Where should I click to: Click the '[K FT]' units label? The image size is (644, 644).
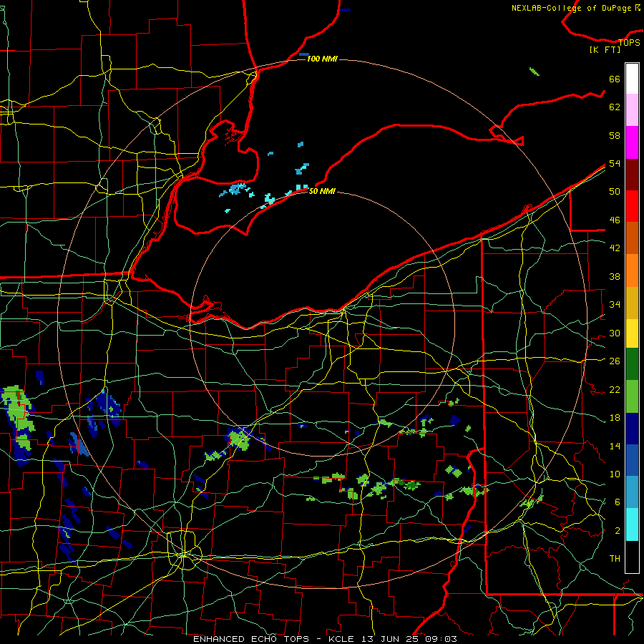(x=605, y=49)
